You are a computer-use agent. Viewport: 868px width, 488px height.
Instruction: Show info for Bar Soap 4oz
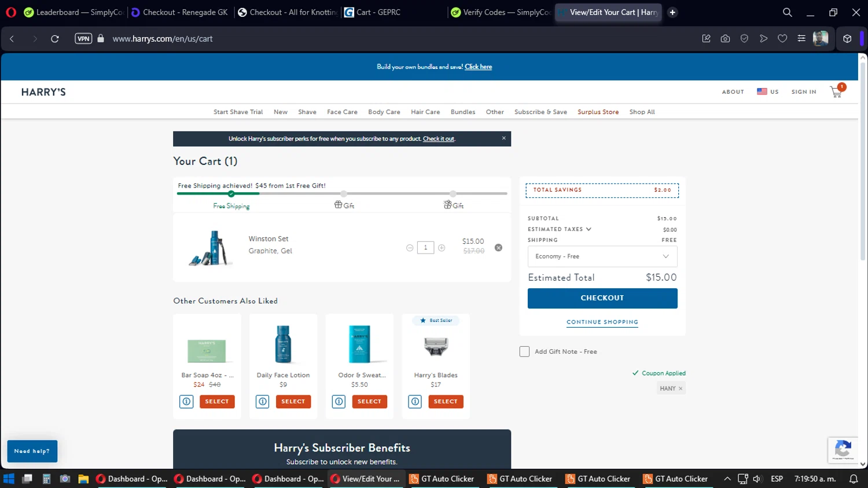[186, 401]
